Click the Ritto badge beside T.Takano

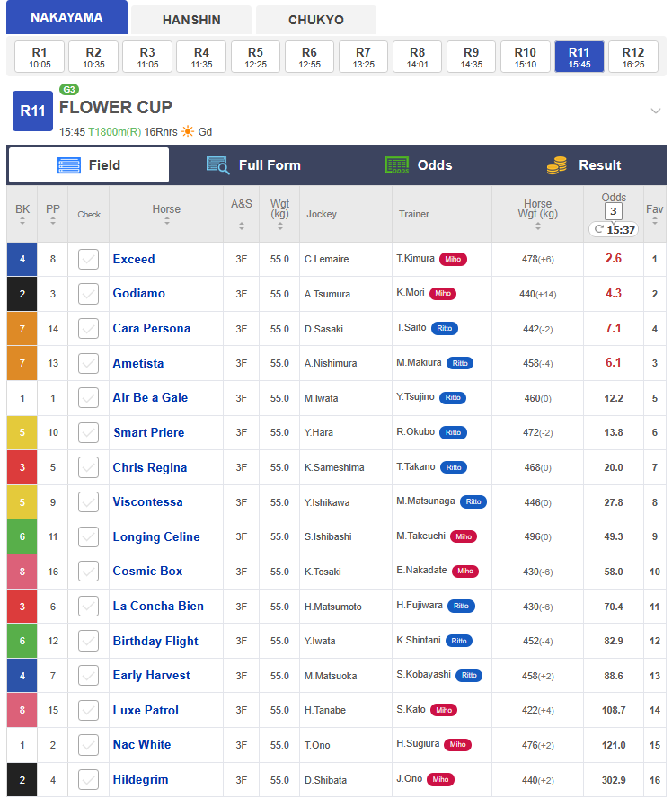click(454, 467)
